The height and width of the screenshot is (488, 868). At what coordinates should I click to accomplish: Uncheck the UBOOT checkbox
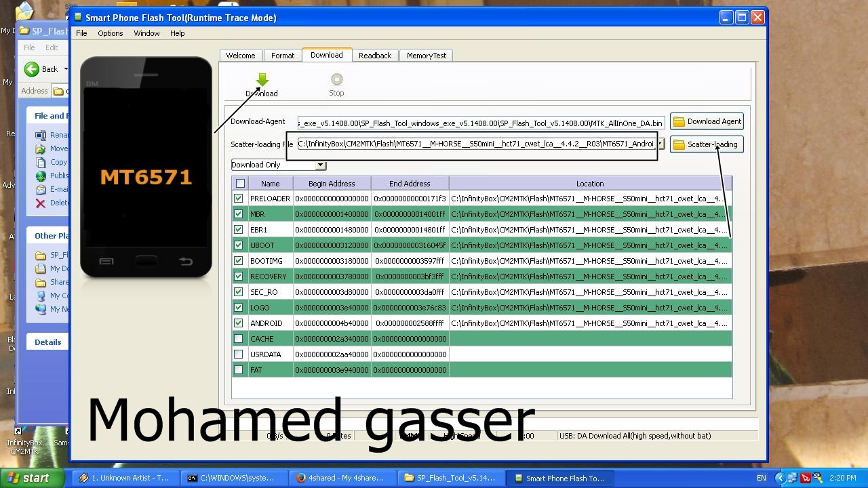239,245
